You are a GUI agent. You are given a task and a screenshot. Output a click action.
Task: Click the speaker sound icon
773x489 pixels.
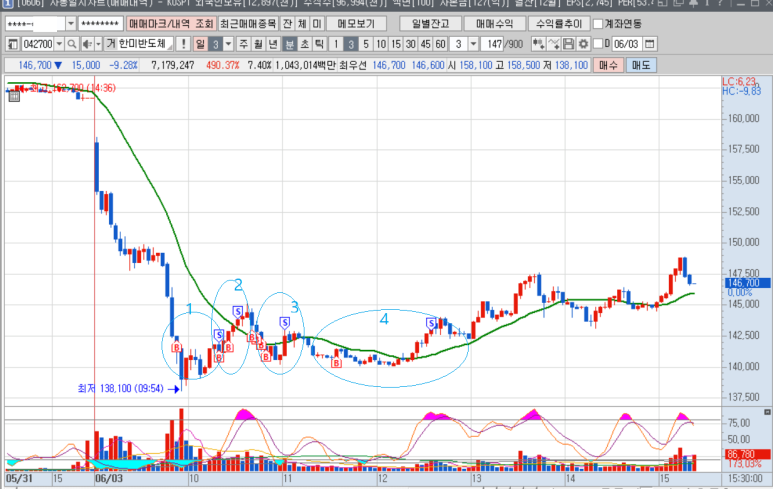(87, 44)
